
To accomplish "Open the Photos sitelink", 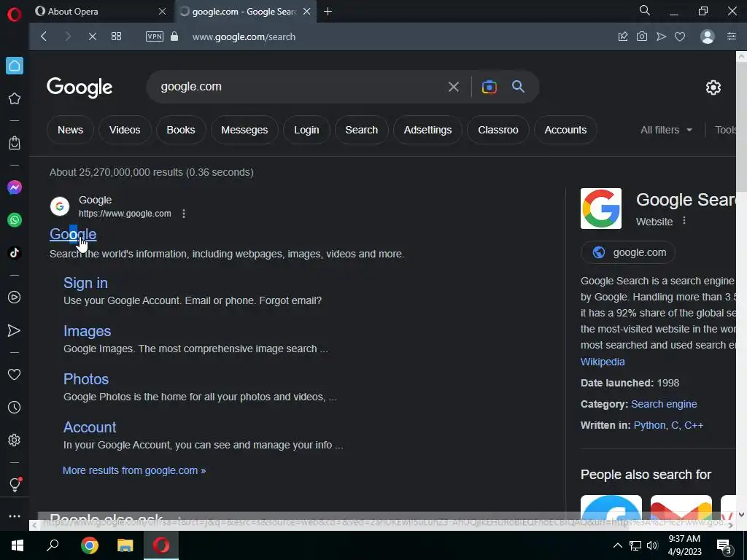I will pyautogui.click(x=86, y=379).
